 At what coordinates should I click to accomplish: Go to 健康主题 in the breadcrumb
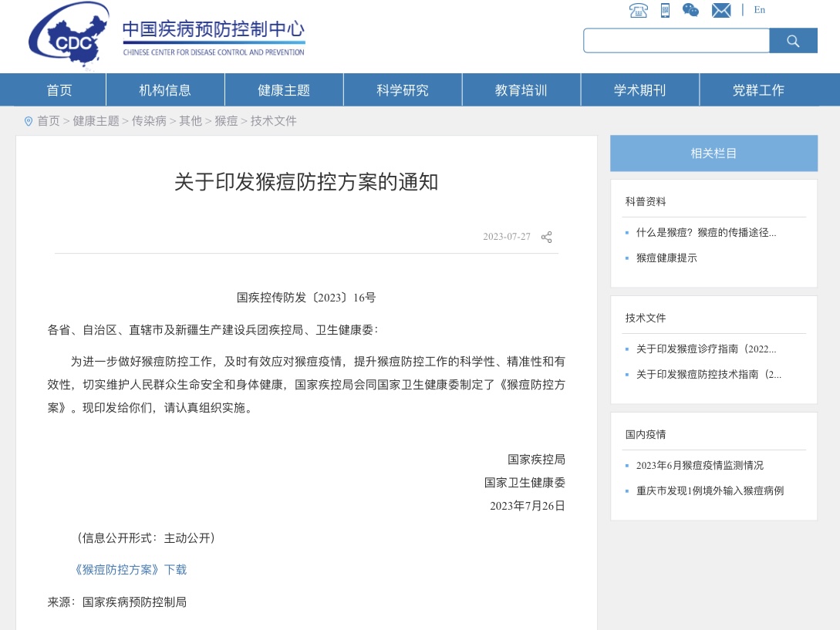tap(96, 121)
